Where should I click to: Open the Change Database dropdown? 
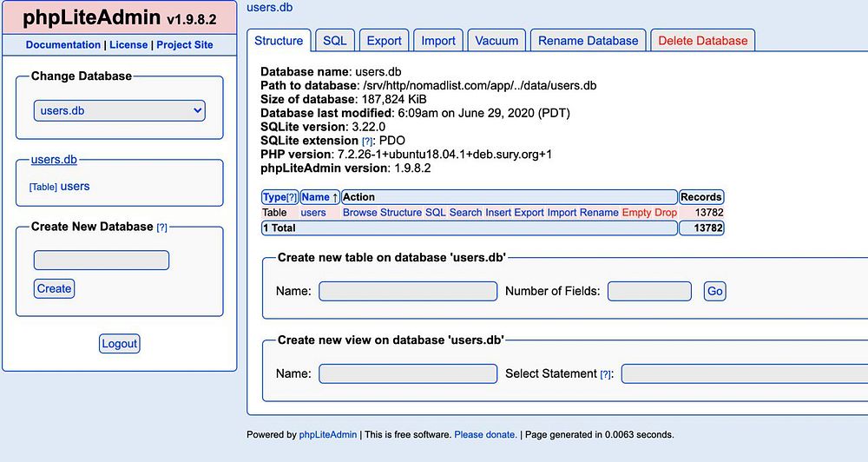point(120,110)
